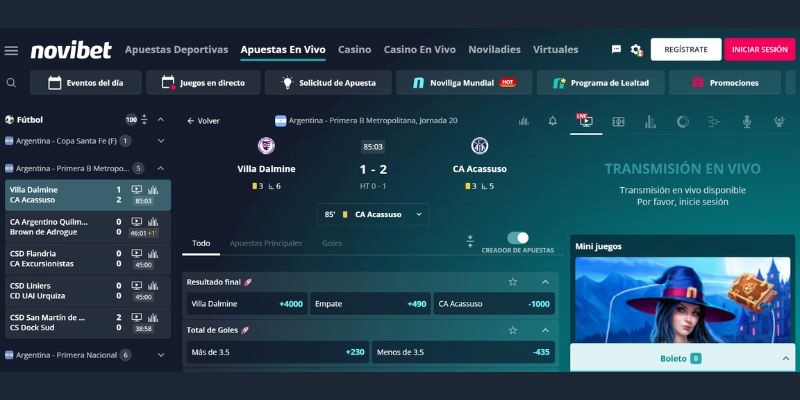The height and width of the screenshot is (400, 800).
Task: Open the settings gear in top bar
Action: click(636, 49)
